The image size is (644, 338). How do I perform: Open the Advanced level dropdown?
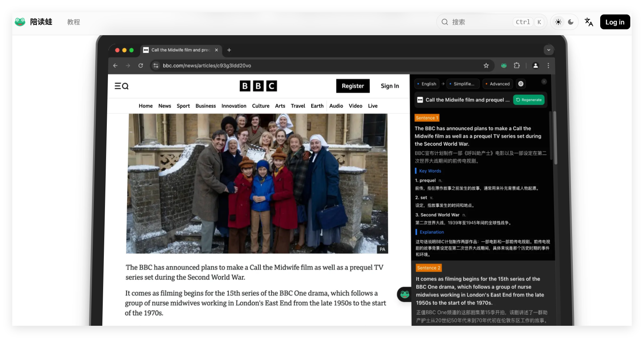click(x=498, y=84)
